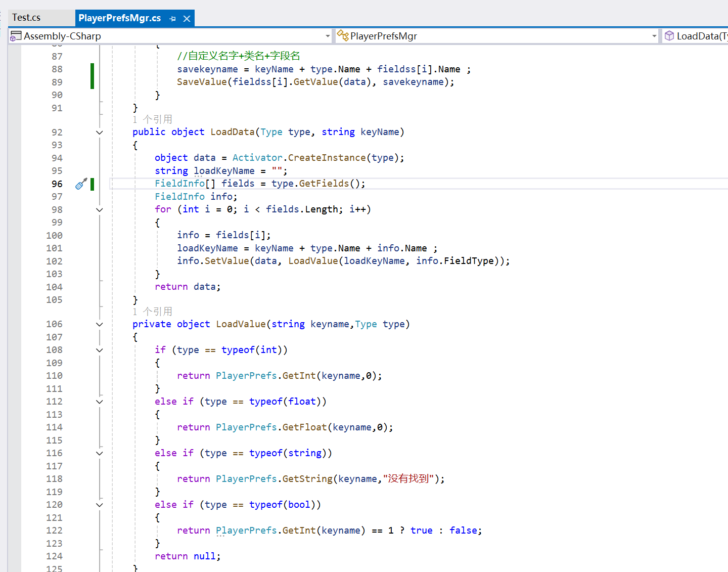The height and width of the screenshot is (572, 728).
Task: Collapse the LoadData method at line 92
Action: 100,133
